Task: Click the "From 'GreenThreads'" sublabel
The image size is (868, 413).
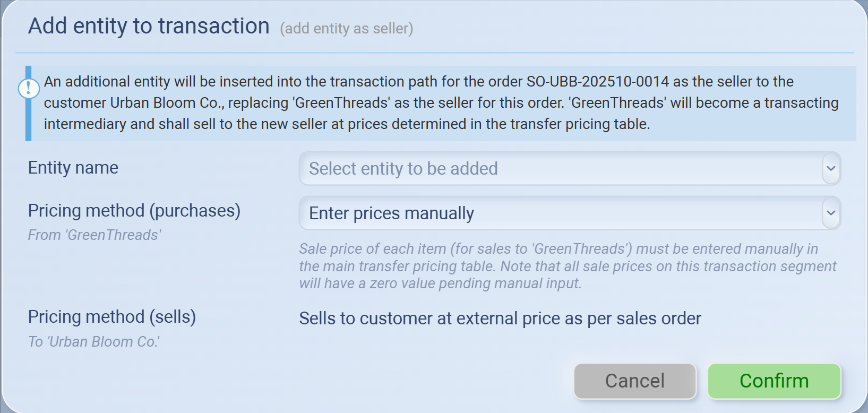Action: (x=94, y=235)
